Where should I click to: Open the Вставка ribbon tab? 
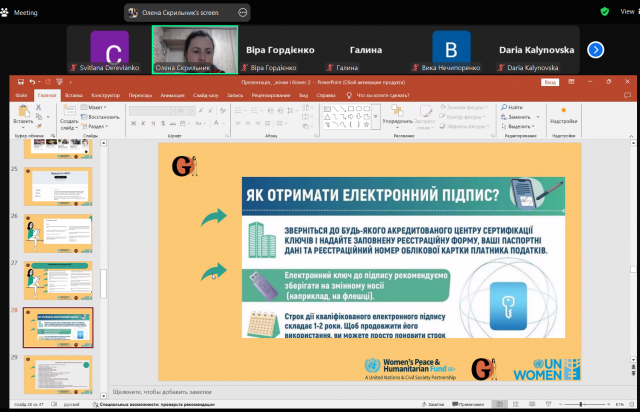(x=74, y=96)
